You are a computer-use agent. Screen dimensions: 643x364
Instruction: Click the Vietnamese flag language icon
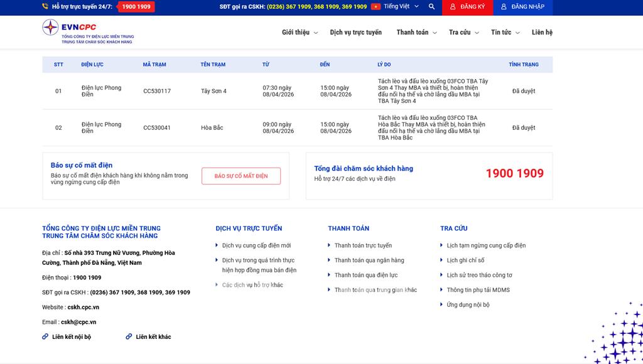pyautogui.click(x=376, y=7)
